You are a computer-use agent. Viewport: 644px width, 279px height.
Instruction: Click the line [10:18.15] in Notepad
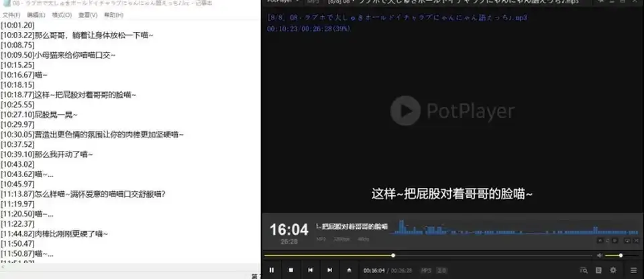[17, 85]
